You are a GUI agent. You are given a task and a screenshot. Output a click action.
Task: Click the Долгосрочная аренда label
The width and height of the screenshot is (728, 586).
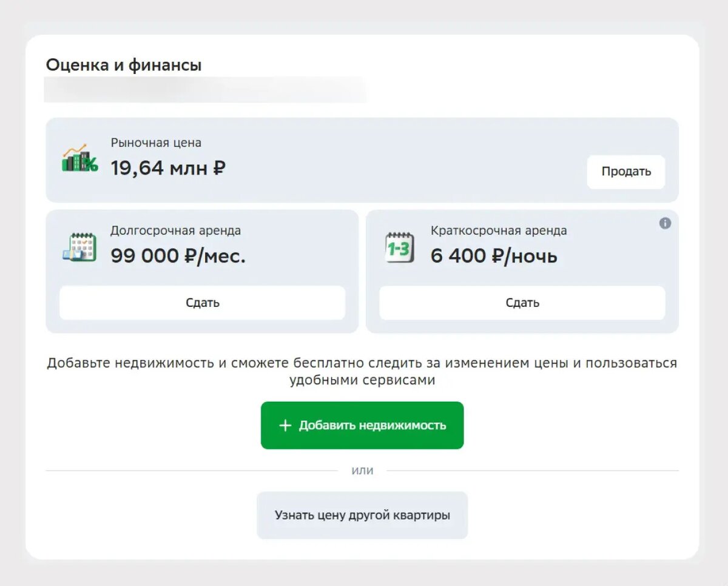(x=175, y=231)
